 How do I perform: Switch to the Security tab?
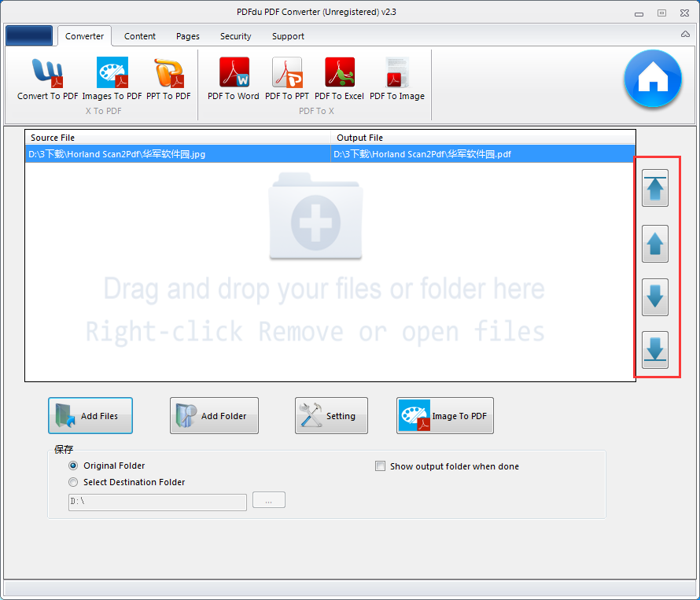pos(235,36)
